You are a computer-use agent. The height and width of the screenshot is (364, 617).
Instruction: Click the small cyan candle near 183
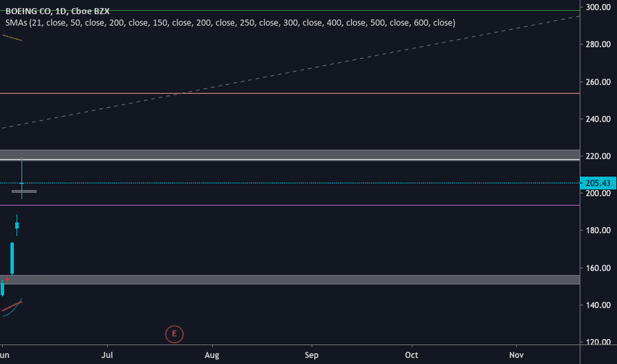[17, 225]
